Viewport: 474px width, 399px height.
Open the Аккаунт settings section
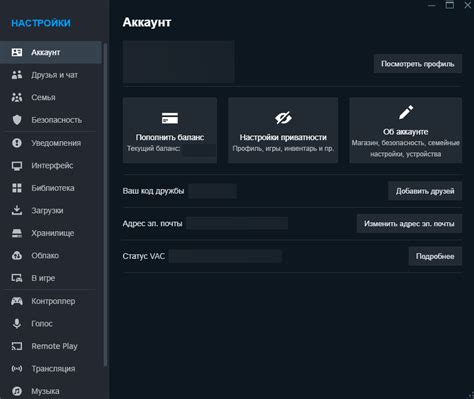coord(51,52)
